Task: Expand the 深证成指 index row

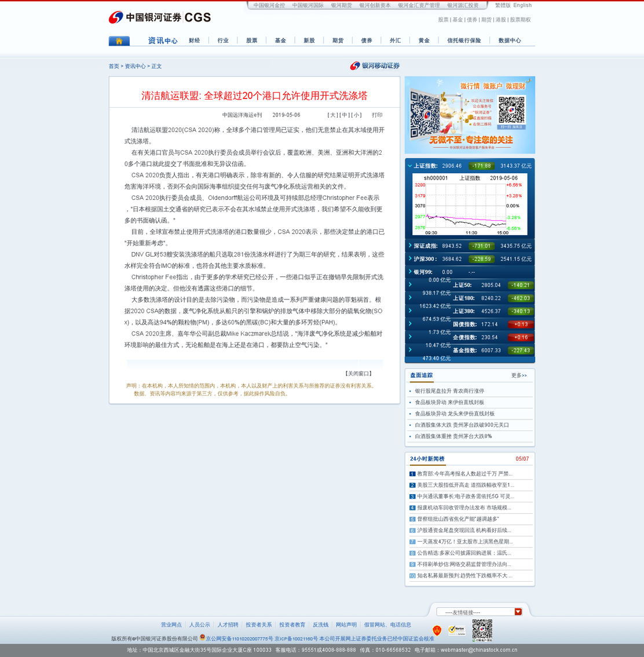Action: point(410,246)
